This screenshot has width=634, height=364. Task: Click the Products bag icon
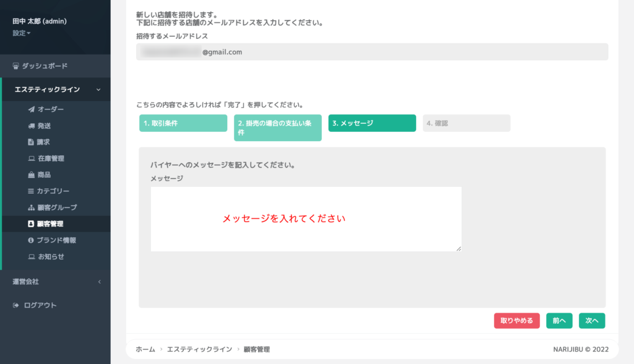31,175
